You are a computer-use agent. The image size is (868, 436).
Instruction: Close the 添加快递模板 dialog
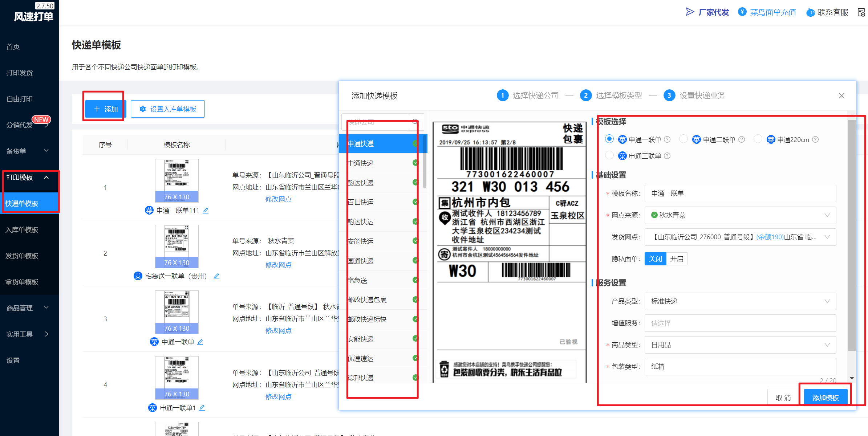pos(841,95)
